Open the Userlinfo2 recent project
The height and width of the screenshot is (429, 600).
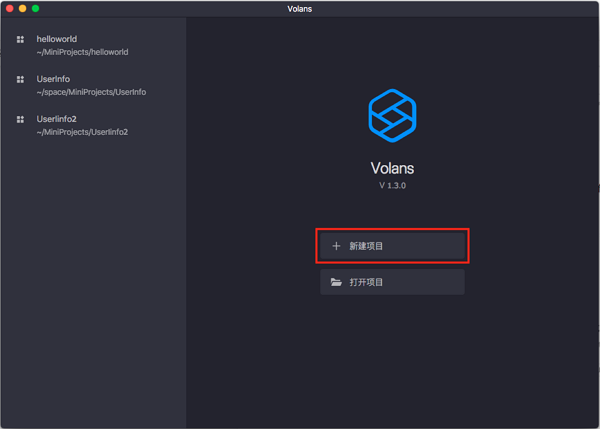tap(93, 126)
